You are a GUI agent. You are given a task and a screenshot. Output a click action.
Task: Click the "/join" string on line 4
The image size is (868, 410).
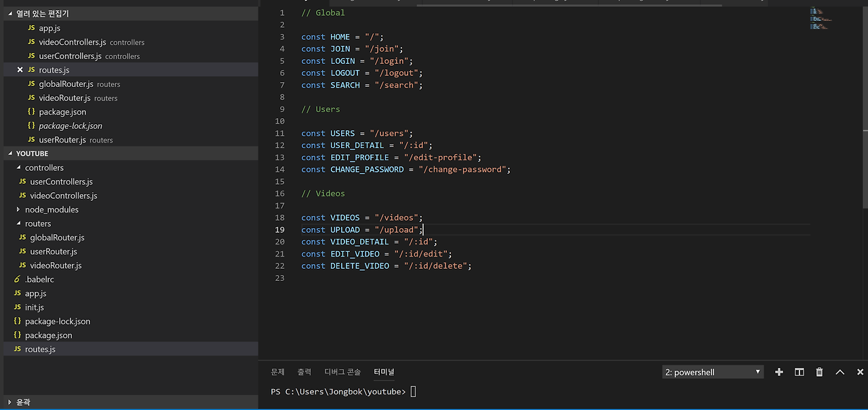384,49
